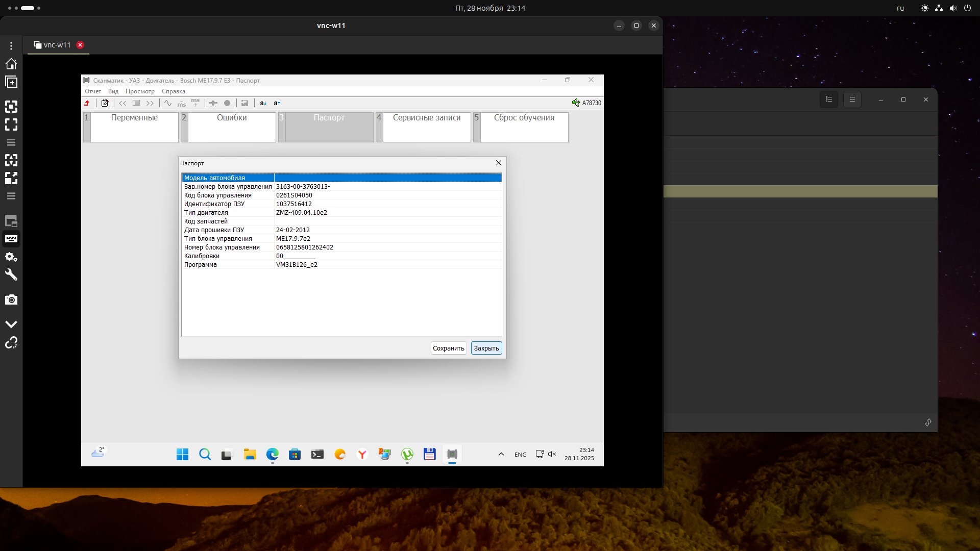Open the Просмотр menu

tap(140, 91)
